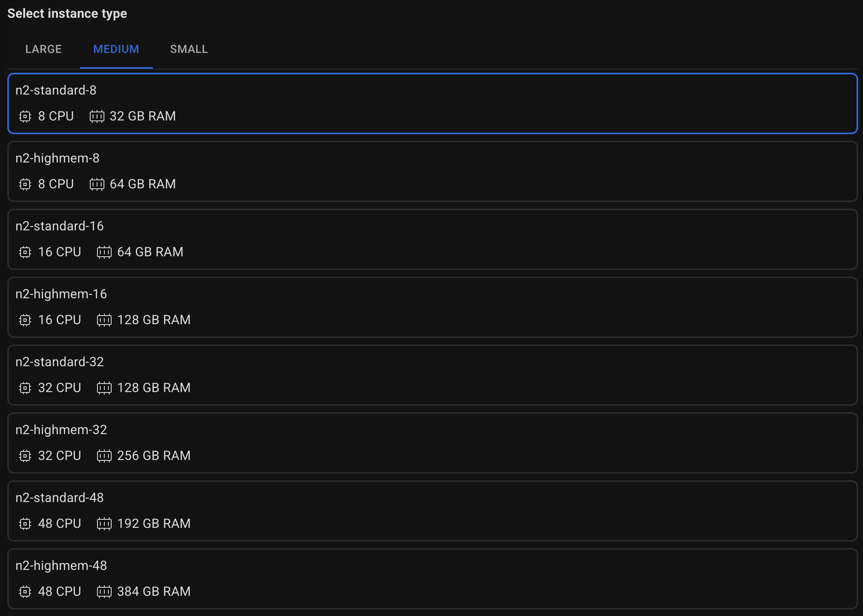Click the CPU icon in n2-standard-16 card
The image size is (863, 616).
25,252
